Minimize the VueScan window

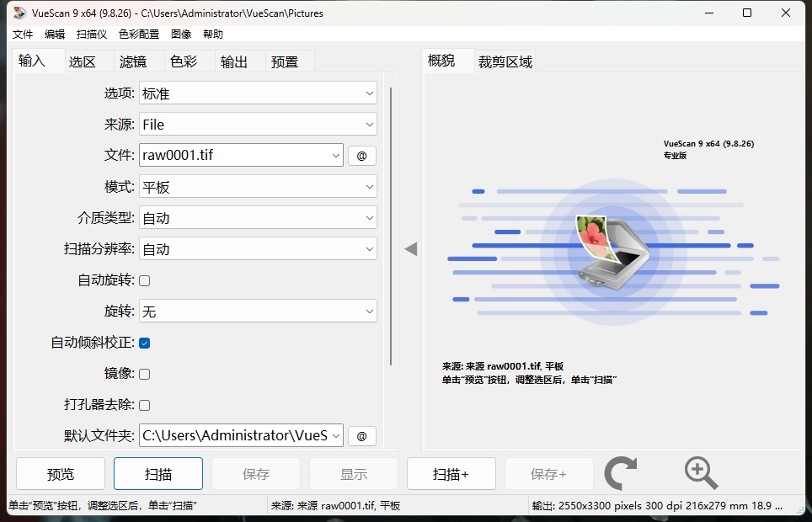pyautogui.click(x=709, y=13)
